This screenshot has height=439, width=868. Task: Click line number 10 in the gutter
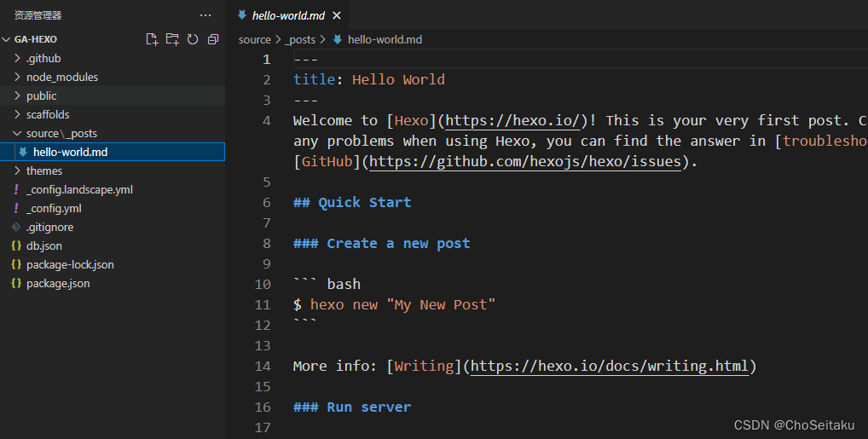(x=263, y=285)
